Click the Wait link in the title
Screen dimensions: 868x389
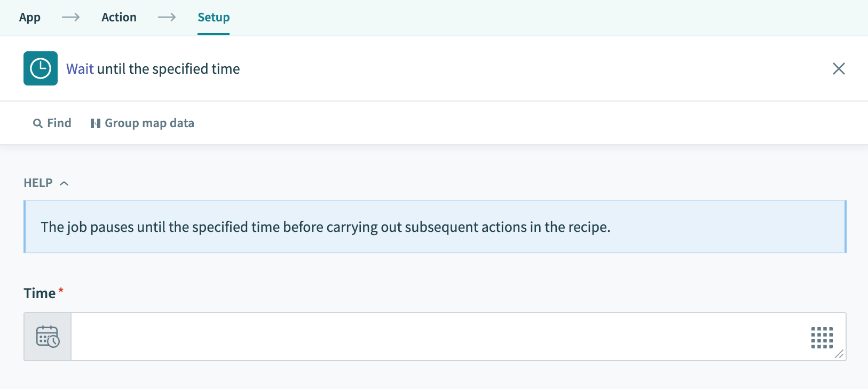[x=79, y=68]
